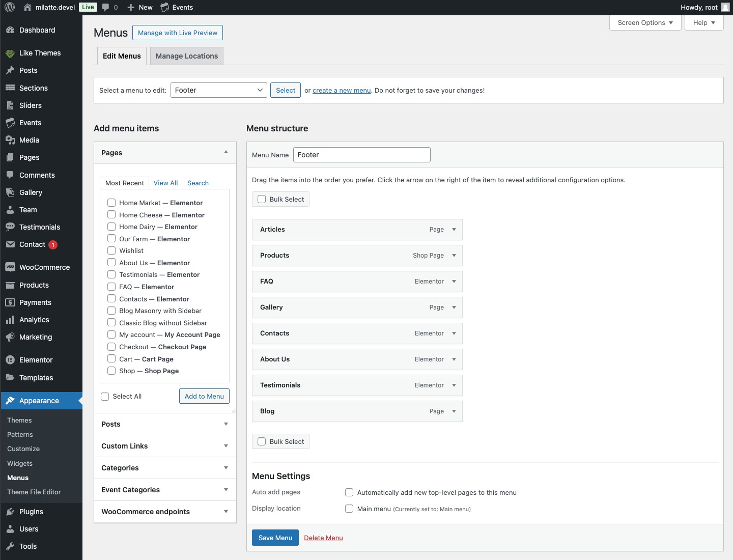The width and height of the screenshot is (733, 560).
Task: Expand the Custom Links panel
Action: (x=226, y=446)
